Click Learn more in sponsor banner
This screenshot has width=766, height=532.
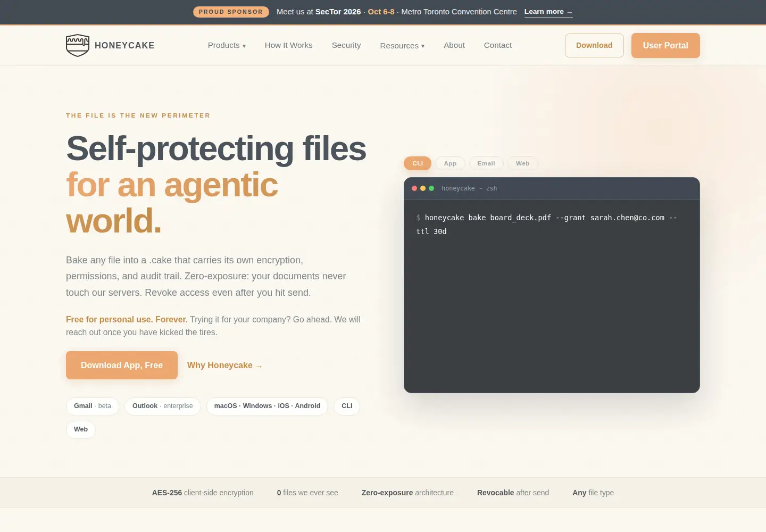[x=548, y=12]
